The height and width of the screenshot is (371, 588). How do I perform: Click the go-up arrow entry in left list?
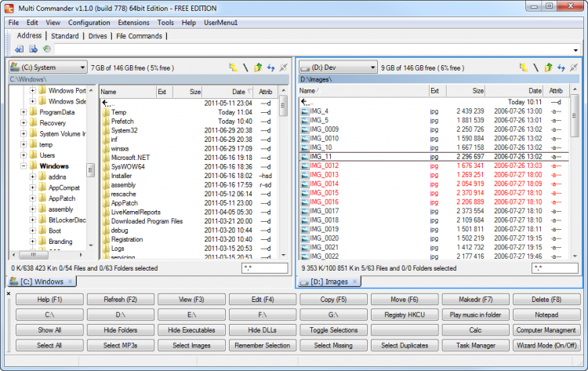click(108, 103)
